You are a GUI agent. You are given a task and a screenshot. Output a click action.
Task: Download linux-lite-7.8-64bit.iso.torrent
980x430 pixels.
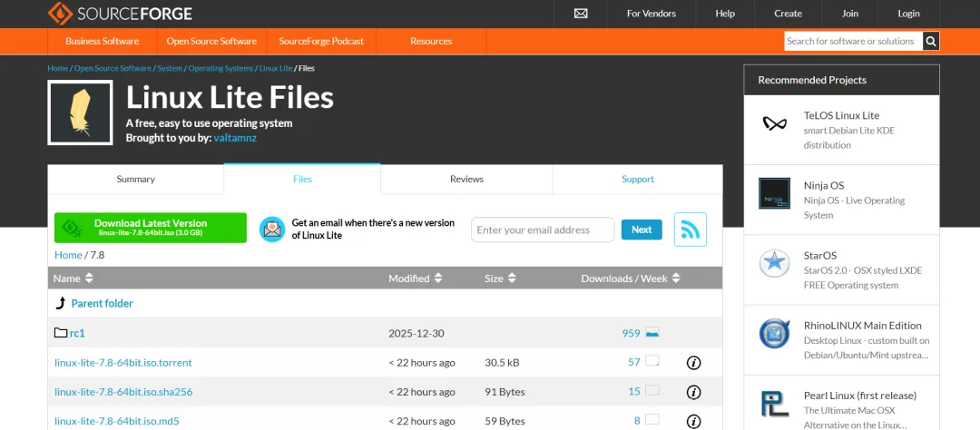pos(123,363)
